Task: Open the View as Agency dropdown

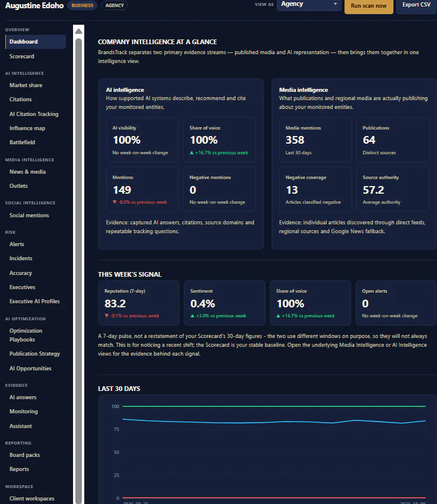Action: [x=309, y=5]
